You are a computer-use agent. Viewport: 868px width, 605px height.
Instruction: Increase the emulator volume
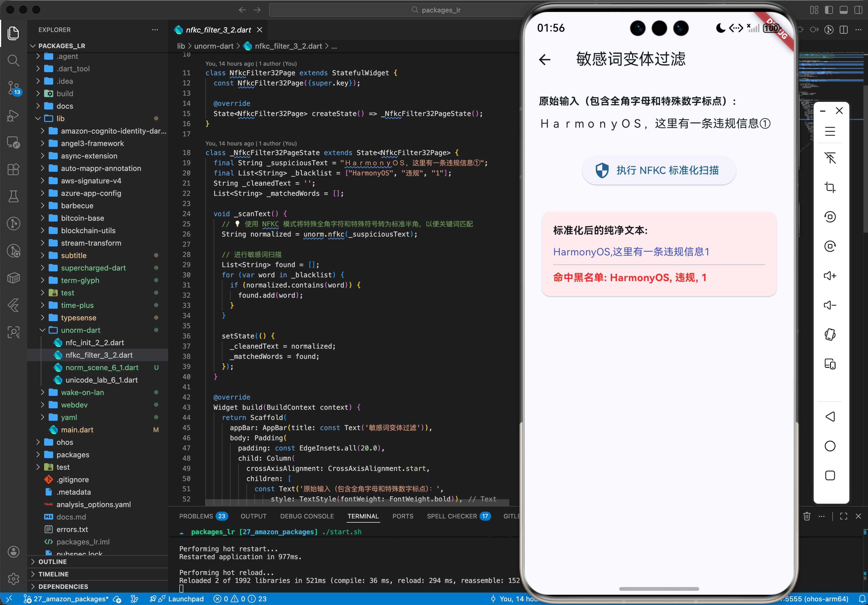(831, 275)
